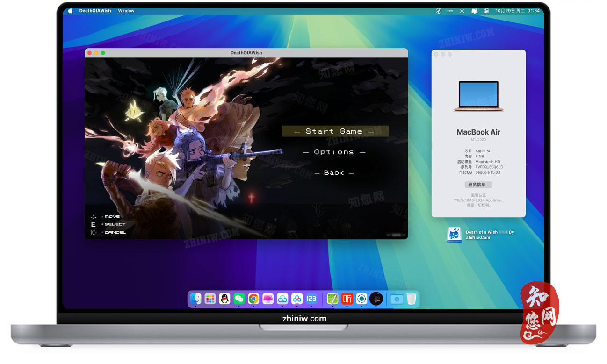Click the three-dots menu bar icon

pos(450,11)
